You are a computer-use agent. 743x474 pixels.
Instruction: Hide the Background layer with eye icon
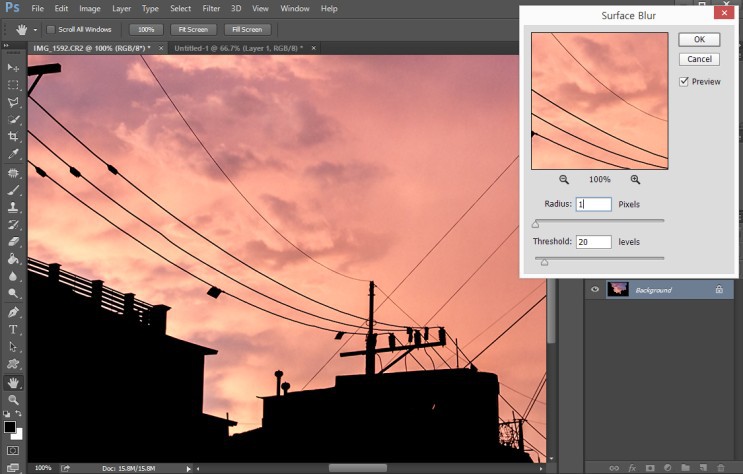point(595,290)
